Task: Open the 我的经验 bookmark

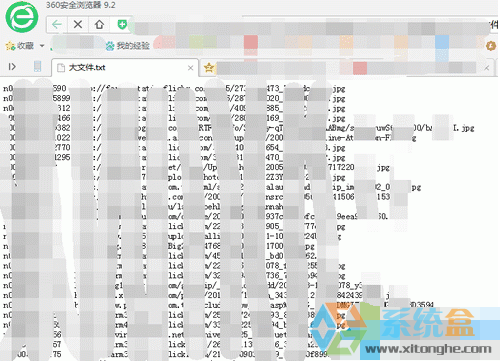Action: click(x=128, y=46)
